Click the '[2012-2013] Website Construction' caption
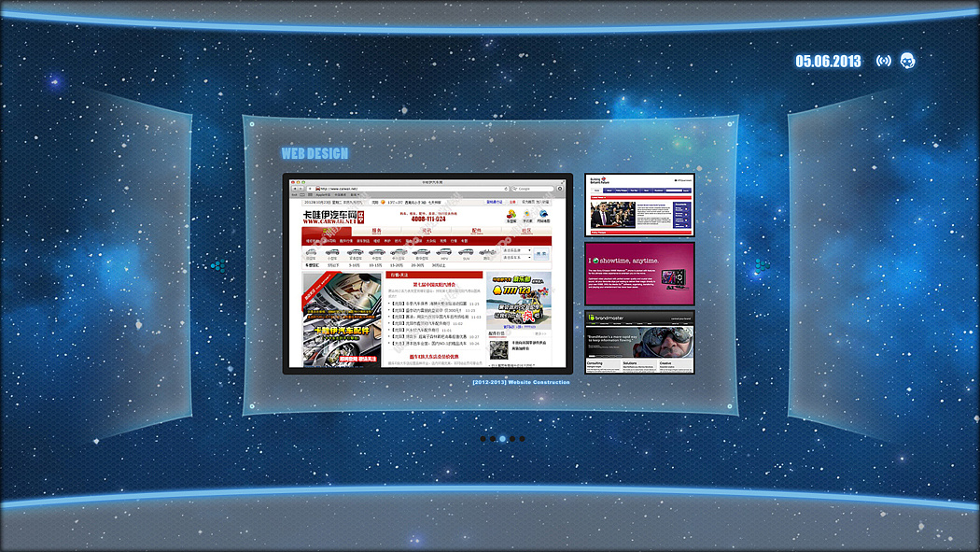The width and height of the screenshot is (980, 552). [521, 382]
